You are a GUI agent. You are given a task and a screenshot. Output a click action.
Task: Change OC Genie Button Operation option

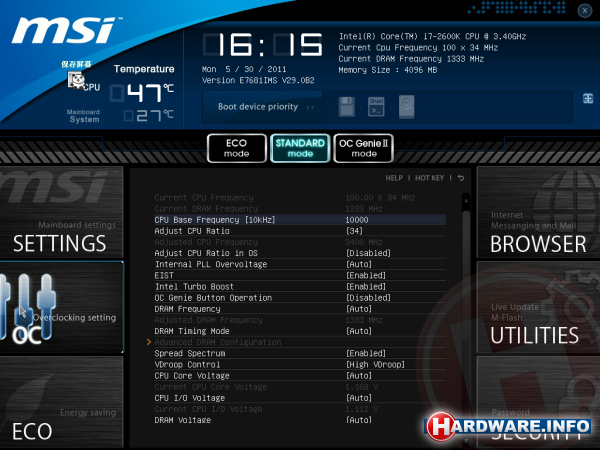368,298
